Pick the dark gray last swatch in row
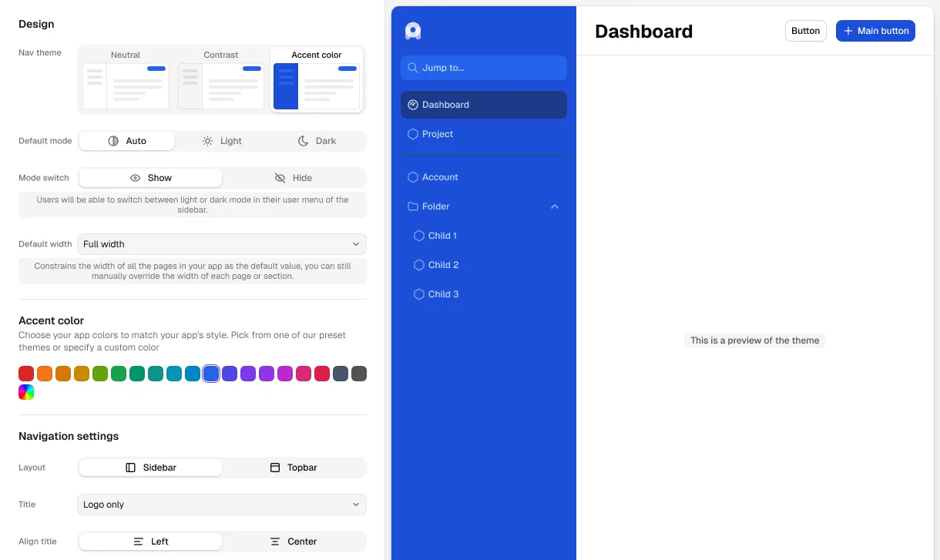940x560 pixels. (x=359, y=374)
